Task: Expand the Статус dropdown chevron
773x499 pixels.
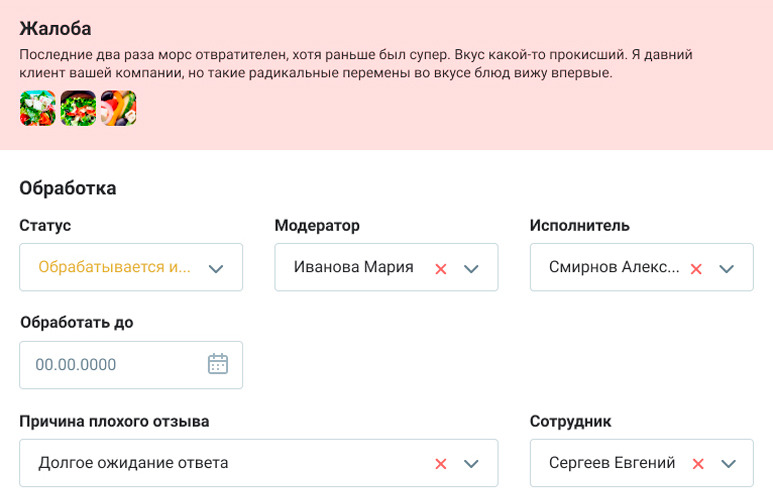Action: [x=215, y=268]
